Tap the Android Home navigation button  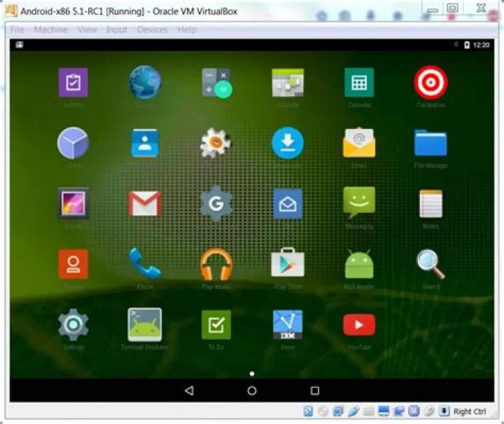pyautogui.click(x=252, y=390)
